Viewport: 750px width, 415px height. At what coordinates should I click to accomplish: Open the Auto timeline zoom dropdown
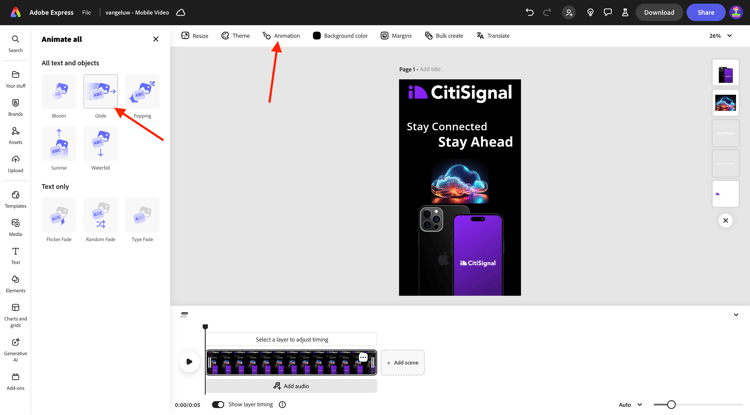[x=630, y=404]
